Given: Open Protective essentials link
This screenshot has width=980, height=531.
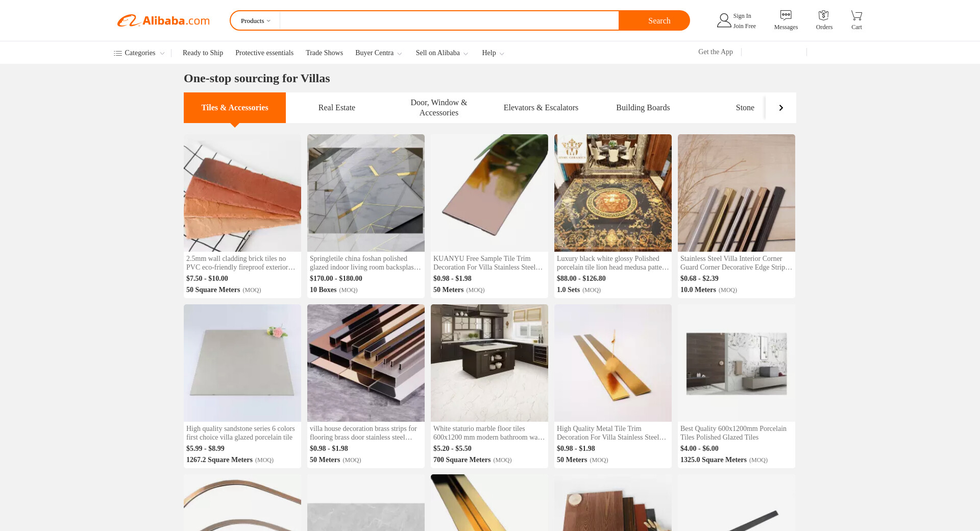Looking at the screenshot, I should coord(264,53).
